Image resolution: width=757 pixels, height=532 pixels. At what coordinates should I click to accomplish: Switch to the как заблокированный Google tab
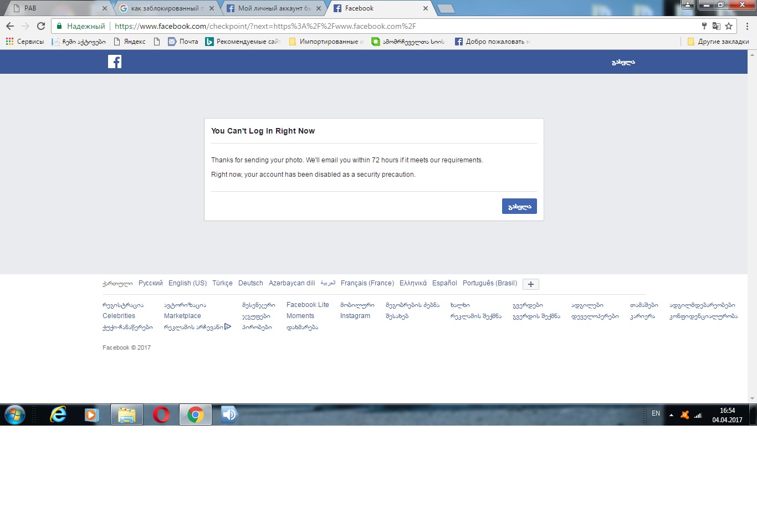click(166, 8)
